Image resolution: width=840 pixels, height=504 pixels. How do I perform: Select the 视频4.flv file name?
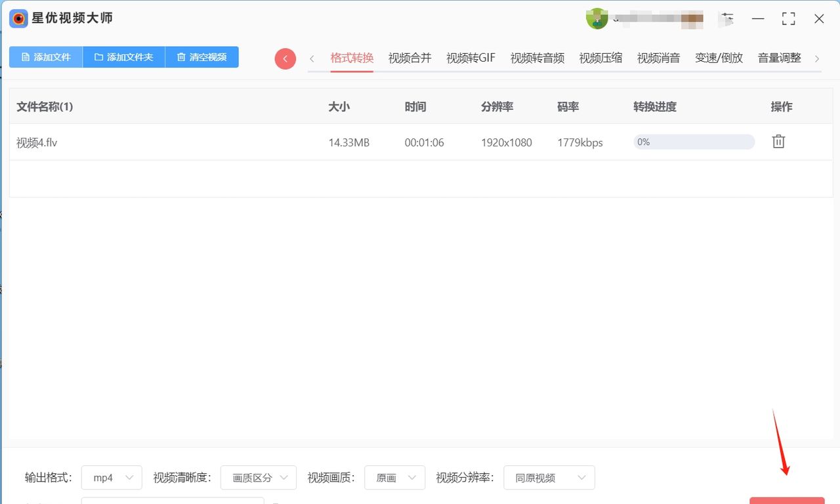point(35,142)
